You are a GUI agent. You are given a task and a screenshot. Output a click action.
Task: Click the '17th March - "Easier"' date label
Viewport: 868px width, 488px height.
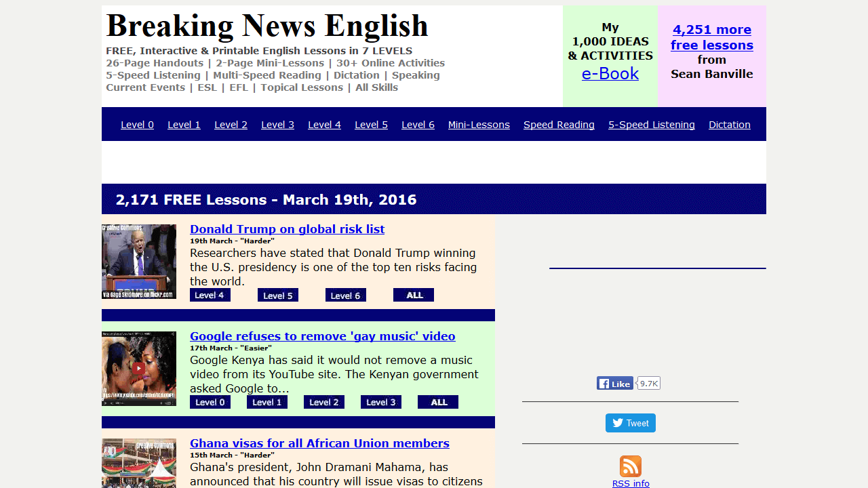tap(231, 348)
